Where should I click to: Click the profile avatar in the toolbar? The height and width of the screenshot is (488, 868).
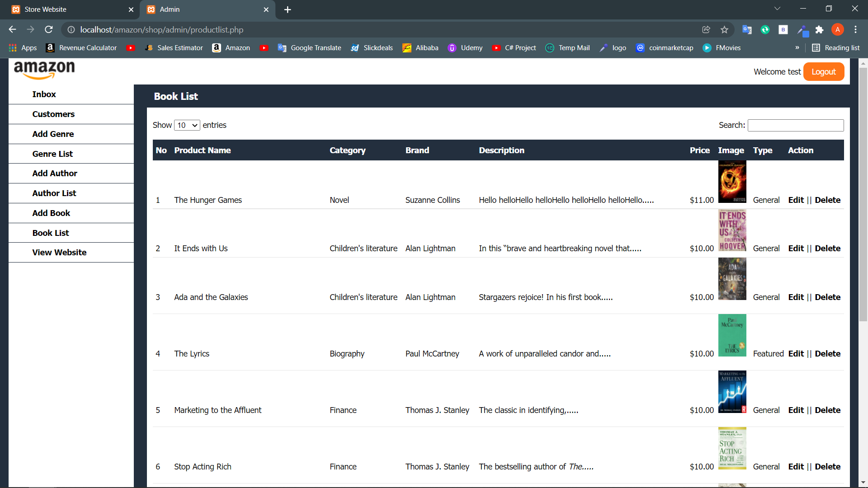(x=838, y=29)
